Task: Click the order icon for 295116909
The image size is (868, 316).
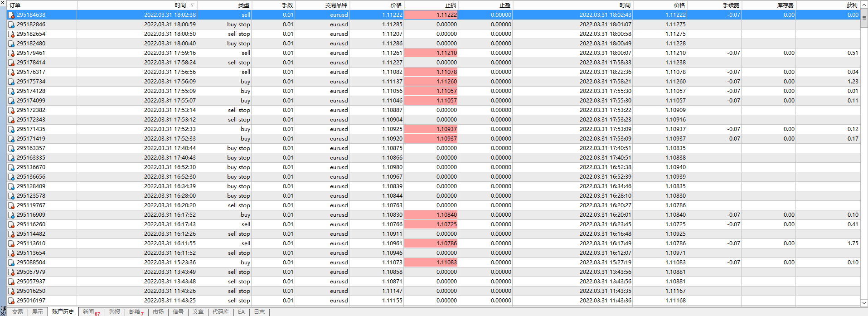Action: [x=11, y=215]
